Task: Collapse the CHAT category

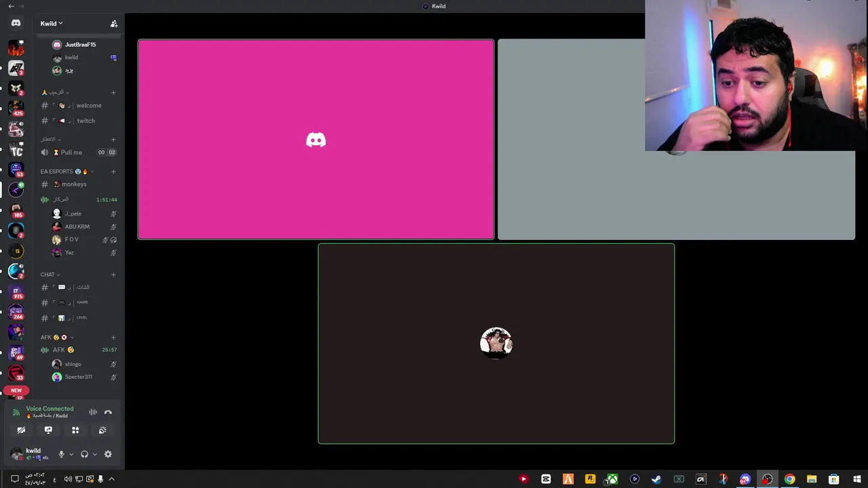Action: (50, 274)
